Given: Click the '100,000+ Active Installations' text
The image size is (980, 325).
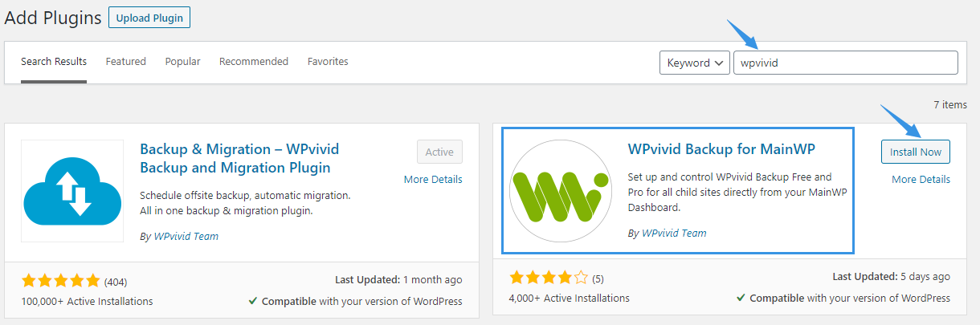Looking at the screenshot, I should [87, 302].
